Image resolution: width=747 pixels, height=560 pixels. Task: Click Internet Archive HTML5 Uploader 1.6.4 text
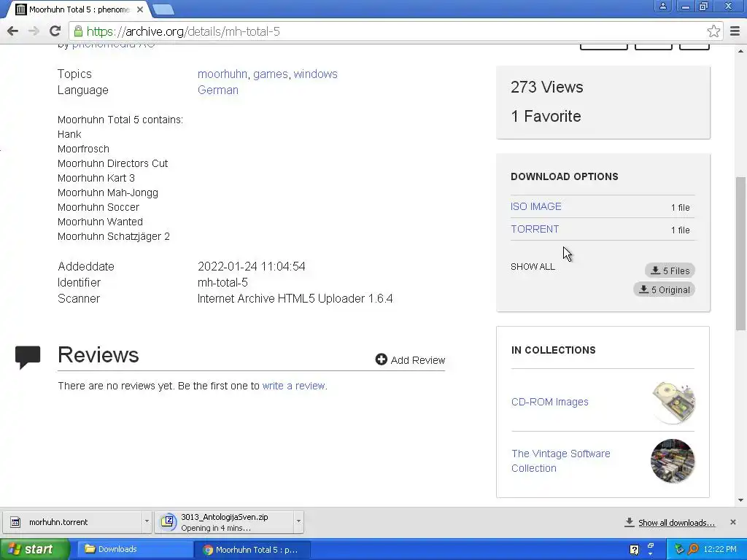(295, 298)
